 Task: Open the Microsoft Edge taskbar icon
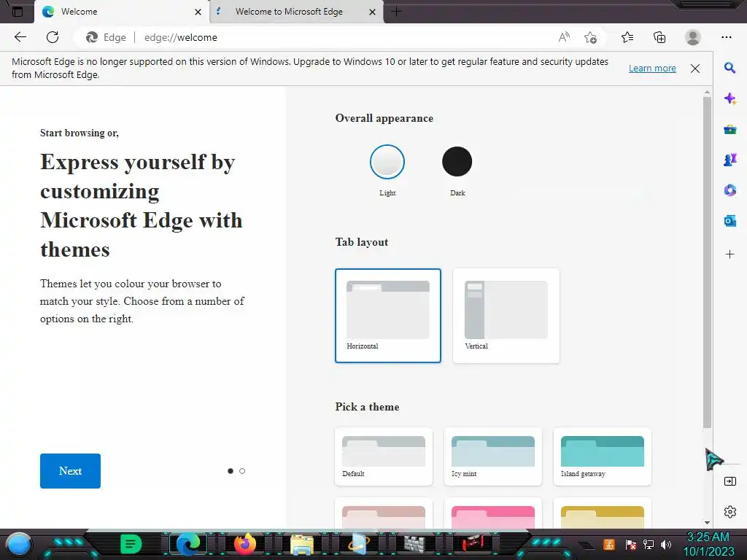point(187,544)
